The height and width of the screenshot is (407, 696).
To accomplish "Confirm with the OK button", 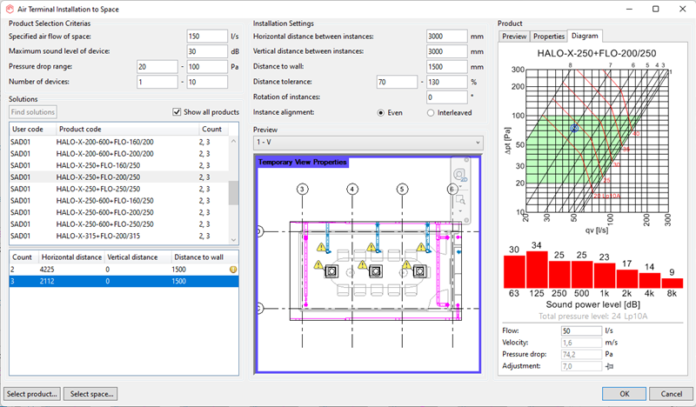I will tap(624, 394).
